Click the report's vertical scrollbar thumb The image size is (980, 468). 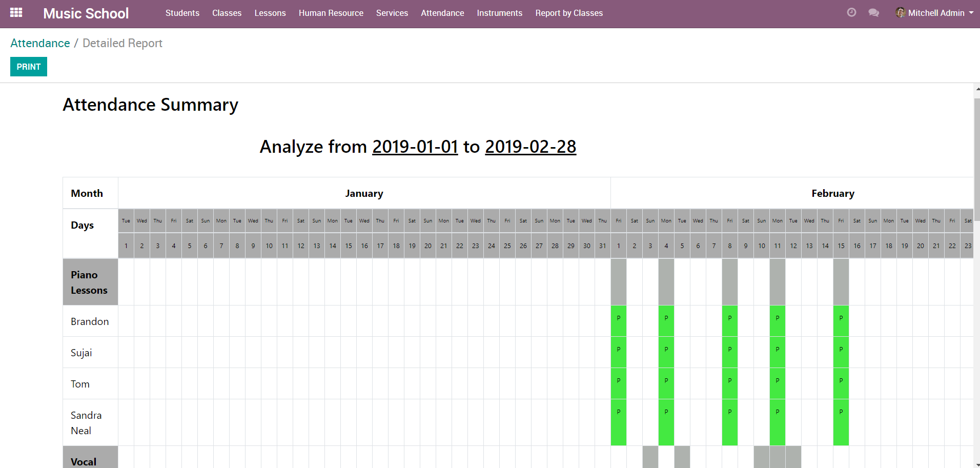(x=977, y=159)
